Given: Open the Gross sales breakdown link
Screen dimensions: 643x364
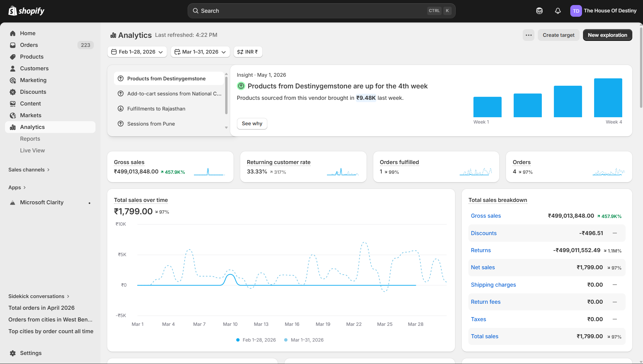Looking at the screenshot, I should coord(486,216).
